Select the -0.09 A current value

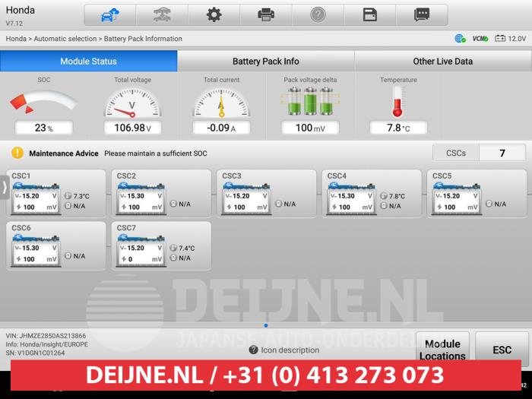[221, 128]
